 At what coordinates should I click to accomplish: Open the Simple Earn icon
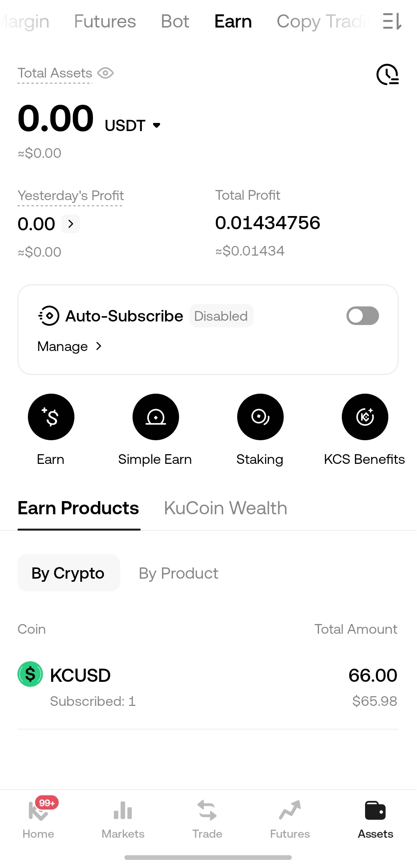click(156, 417)
